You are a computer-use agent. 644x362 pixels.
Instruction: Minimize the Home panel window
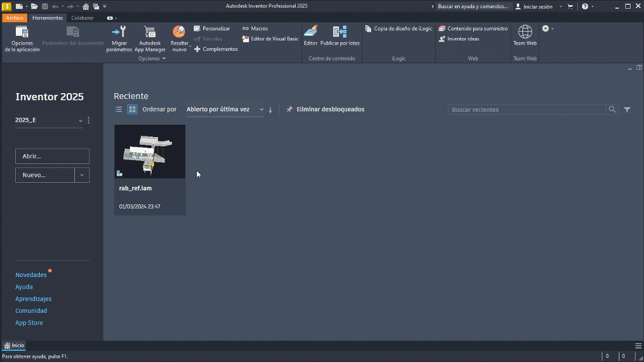pos(629,68)
